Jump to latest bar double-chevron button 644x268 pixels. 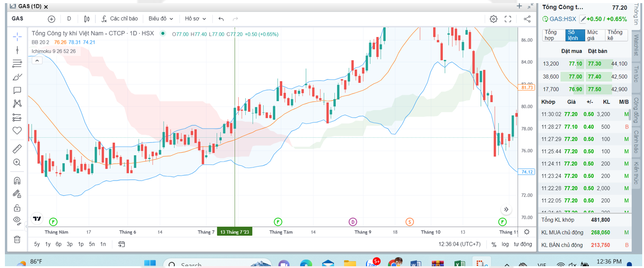coord(506,210)
